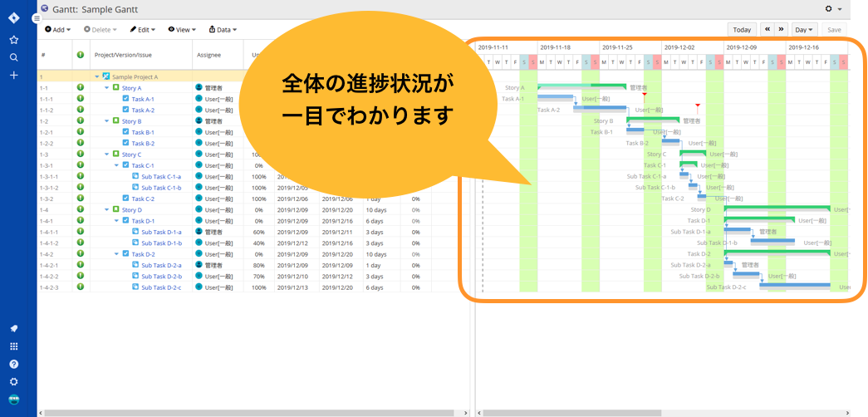Image resolution: width=868 pixels, height=417 pixels.
Task: Open the user profile avatar
Action: click(x=14, y=400)
